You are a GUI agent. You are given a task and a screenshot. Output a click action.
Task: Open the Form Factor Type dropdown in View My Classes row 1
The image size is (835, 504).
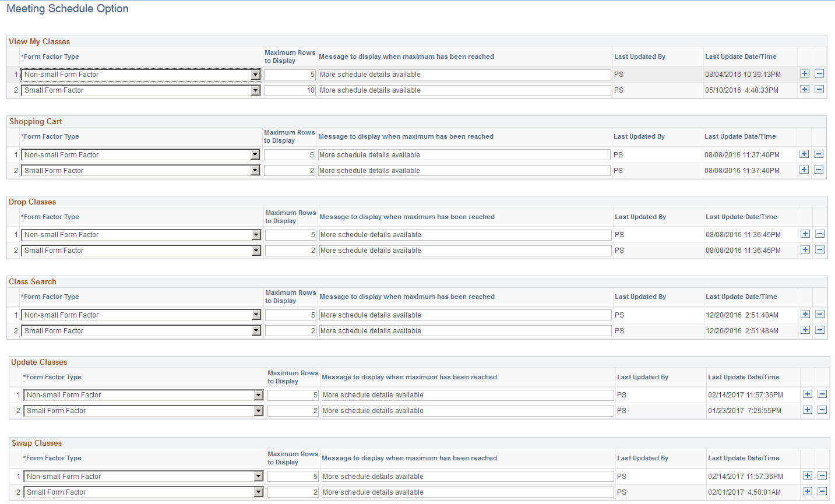click(x=256, y=75)
